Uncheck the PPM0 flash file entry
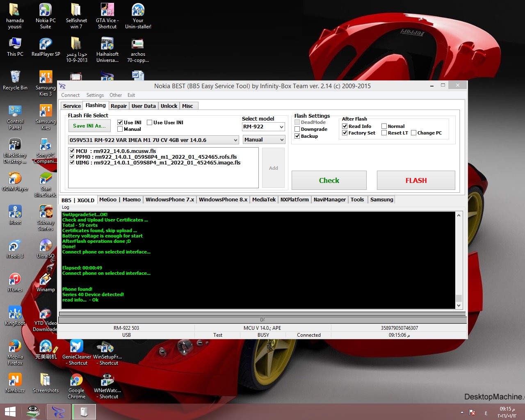The height and width of the screenshot is (420, 525). (72, 157)
